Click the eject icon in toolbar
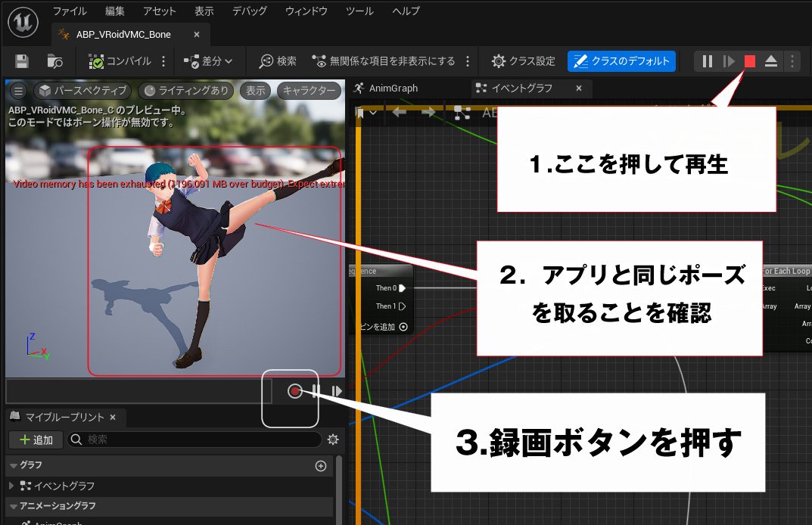The width and height of the screenshot is (812, 525). click(x=771, y=61)
